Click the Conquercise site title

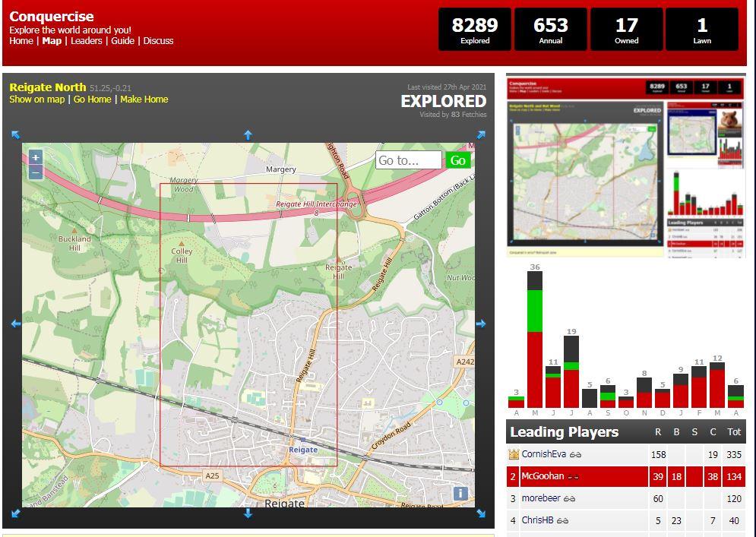[x=52, y=17]
